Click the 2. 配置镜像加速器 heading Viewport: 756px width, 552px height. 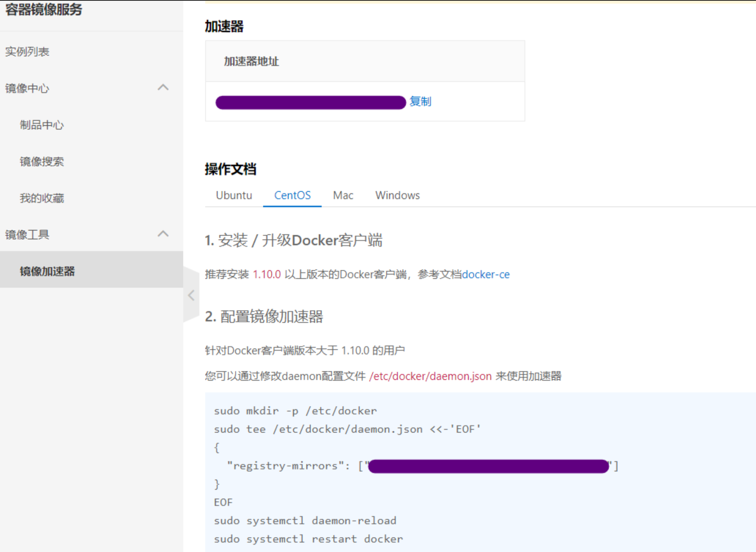[264, 316]
